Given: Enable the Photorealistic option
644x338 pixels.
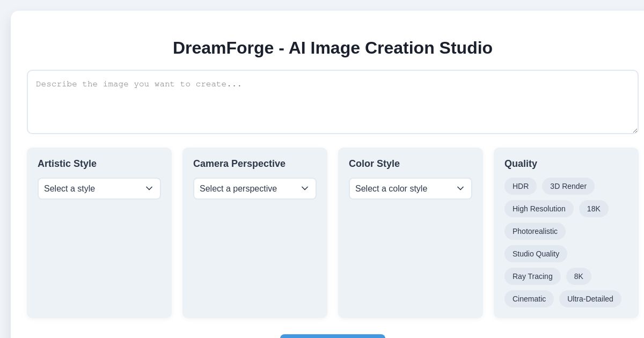Looking at the screenshot, I should [535, 231].
